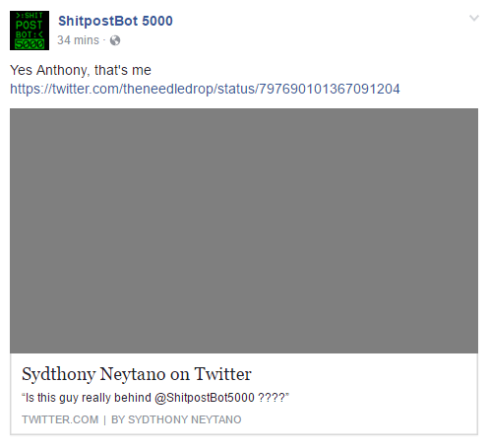Click the tweet ID number in URL

click(330, 89)
